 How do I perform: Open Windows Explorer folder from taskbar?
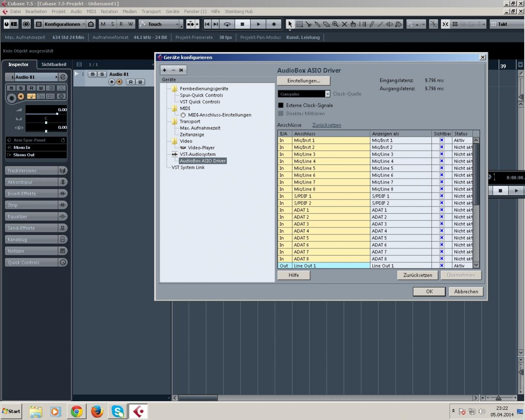pos(36,411)
